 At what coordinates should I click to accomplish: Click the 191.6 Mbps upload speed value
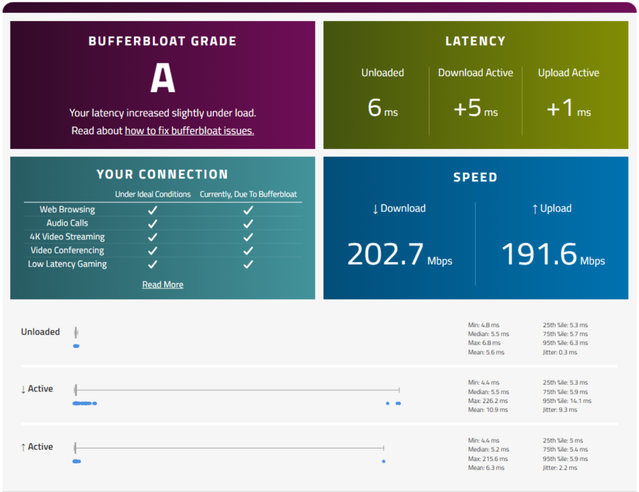click(x=540, y=254)
